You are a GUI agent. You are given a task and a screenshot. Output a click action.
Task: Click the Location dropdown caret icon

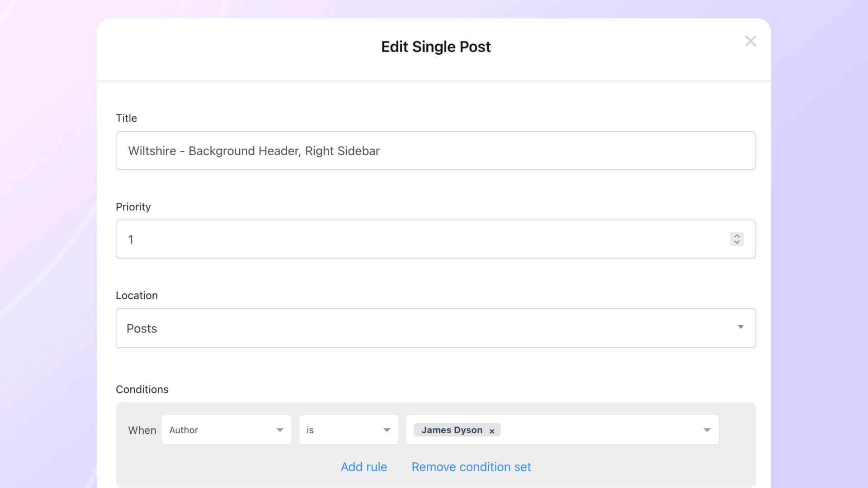tap(741, 327)
